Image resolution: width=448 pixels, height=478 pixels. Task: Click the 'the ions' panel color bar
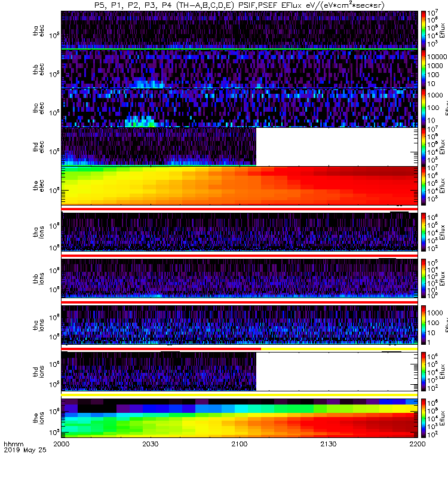coord(424,418)
